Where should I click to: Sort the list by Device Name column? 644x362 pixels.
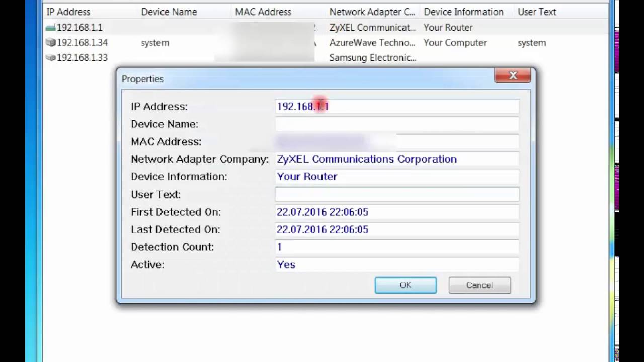pyautogui.click(x=169, y=12)
